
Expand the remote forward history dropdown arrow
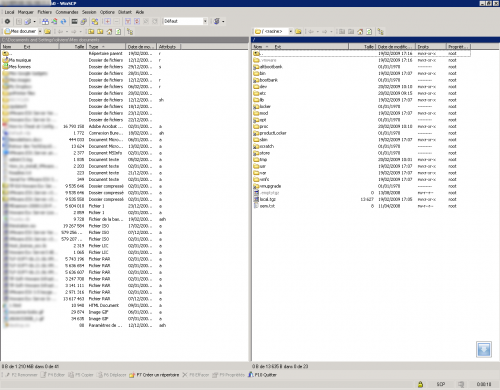pyautogui.click(x=331, y=32)
